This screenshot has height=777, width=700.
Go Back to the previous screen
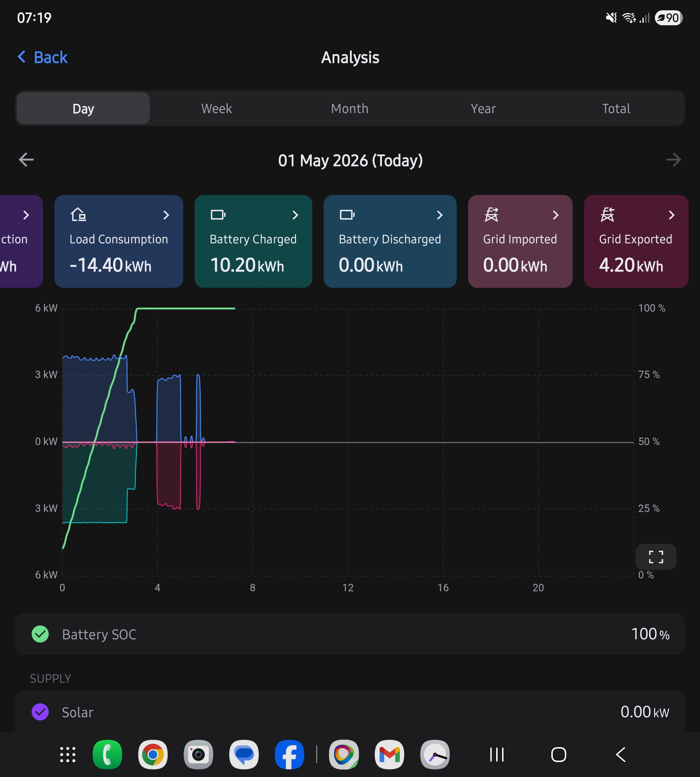pos(43,57)
